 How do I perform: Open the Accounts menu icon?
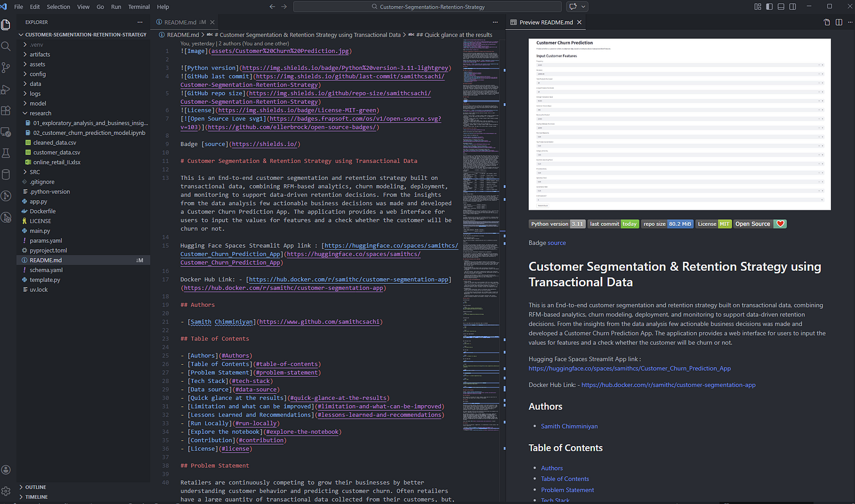tap(6, 469)
